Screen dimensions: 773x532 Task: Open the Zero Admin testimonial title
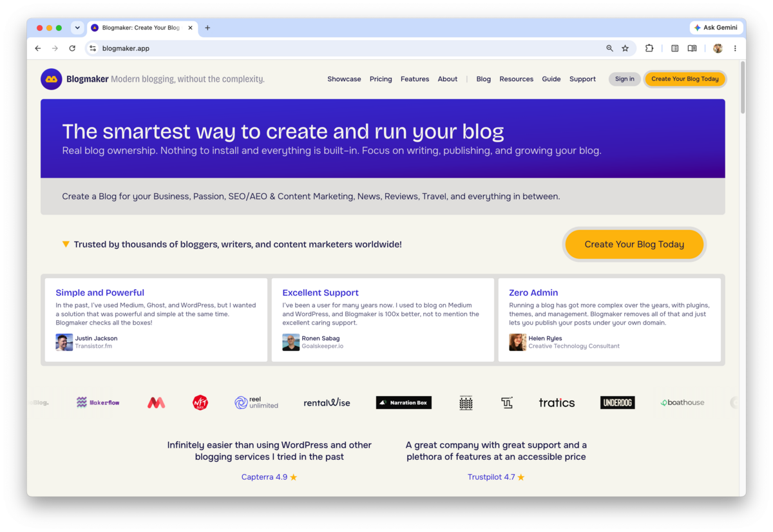[533, 292]
